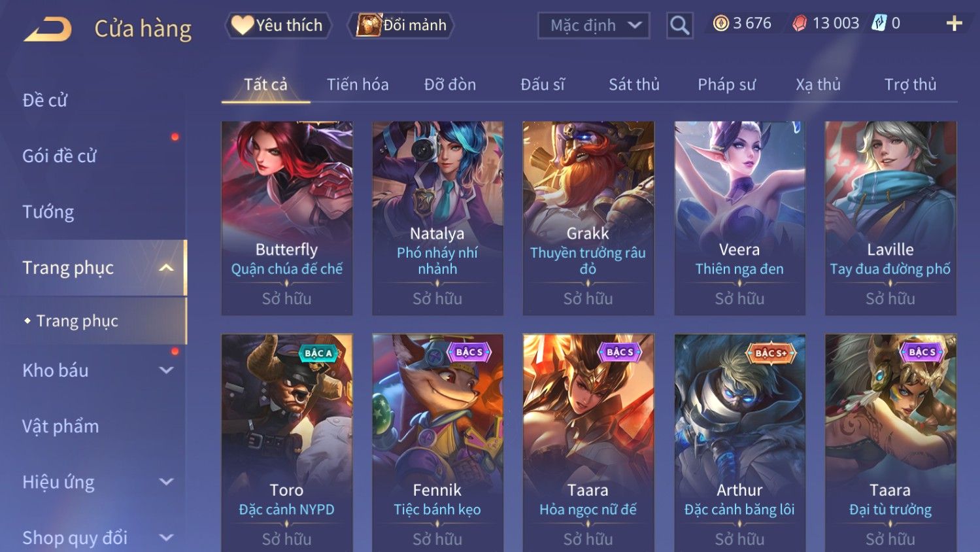Tap the red gem currency icon
This screenshot has height=552, width=980.
coord(800,24)
